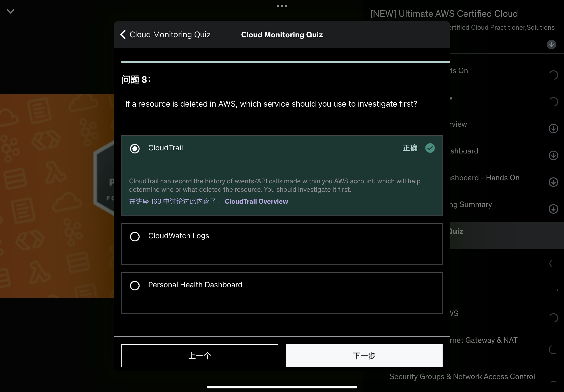Click download icon beside 'shboard' lecture
The width and height of the screenshot is (564, 392).
pos(553,155)
